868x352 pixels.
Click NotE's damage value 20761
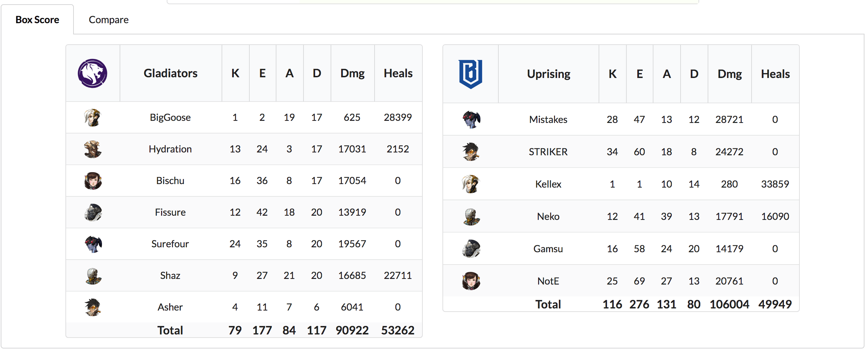click(x=729, y=281)
